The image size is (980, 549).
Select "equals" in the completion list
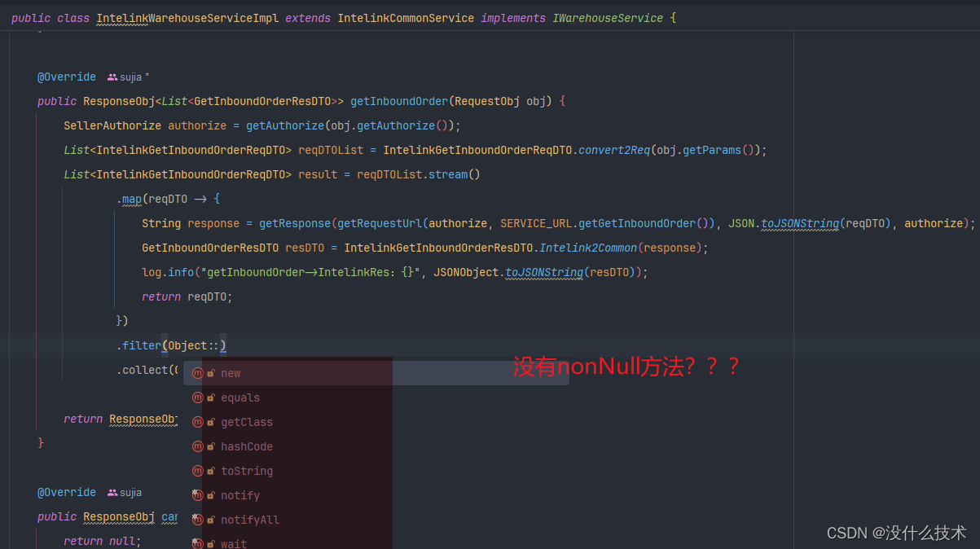click(x=240, y=397)
